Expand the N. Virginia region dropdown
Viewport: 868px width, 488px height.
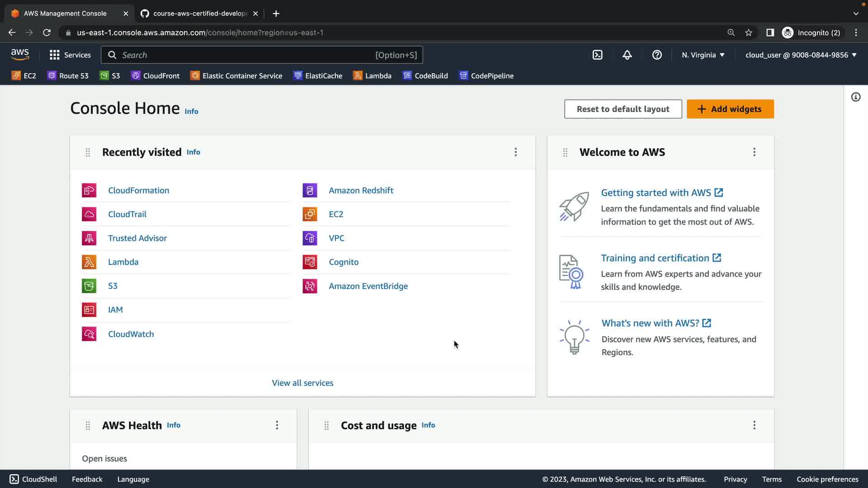703,55
